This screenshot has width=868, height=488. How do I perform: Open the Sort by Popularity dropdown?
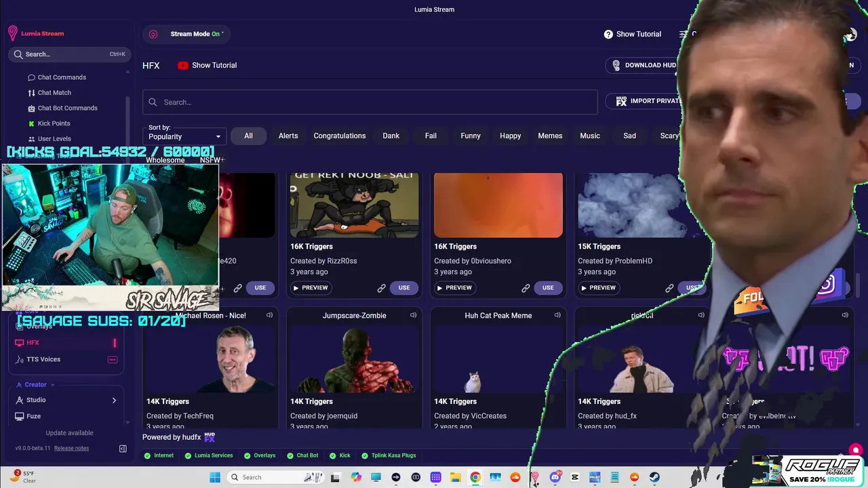(185, 136)
